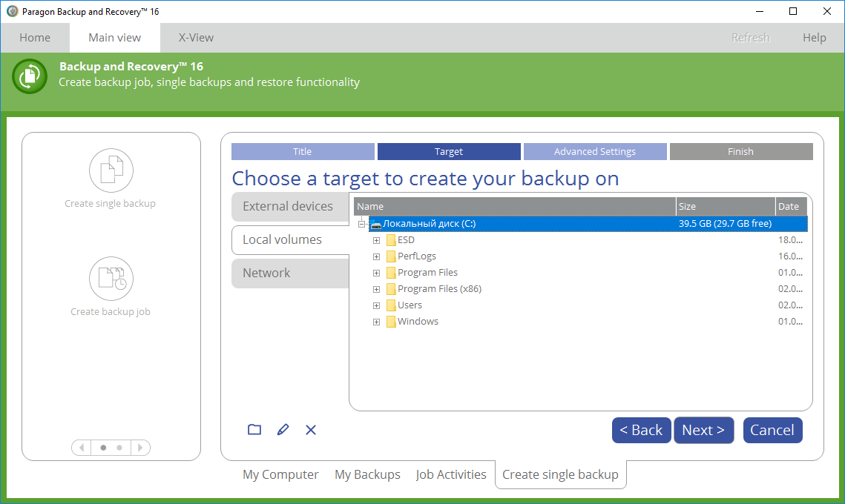845x504 pixels.
Task: Select the Локальный диск (C:) row
Action: click(x=588, y=224)
